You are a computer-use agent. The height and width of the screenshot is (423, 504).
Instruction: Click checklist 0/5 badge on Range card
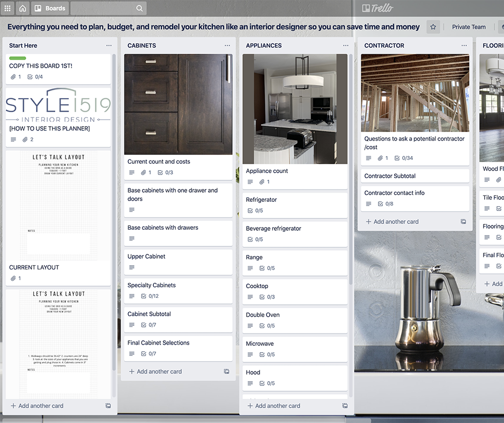pyautogui.click(x=267, y=268)
